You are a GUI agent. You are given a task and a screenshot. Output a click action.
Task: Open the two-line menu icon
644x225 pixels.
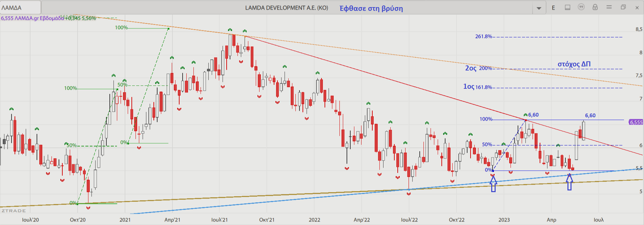[609, 7]
